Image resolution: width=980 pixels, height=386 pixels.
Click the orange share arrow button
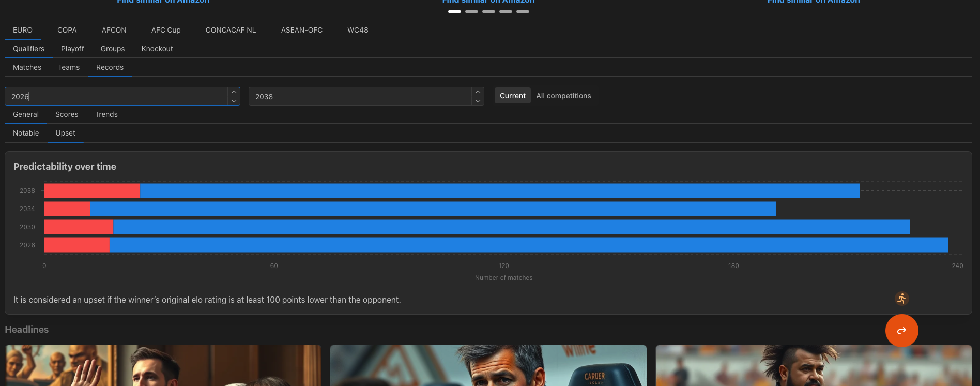tap(901, 331)
